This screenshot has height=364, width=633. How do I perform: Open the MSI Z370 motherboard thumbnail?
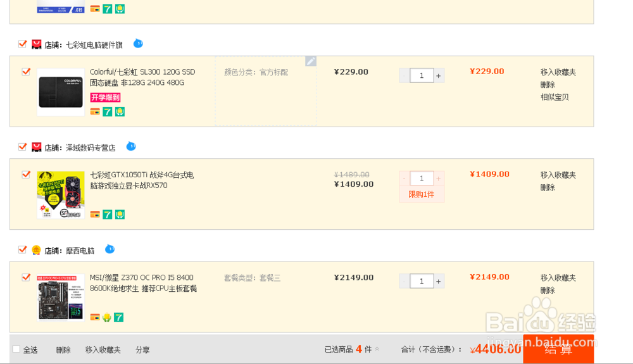[61, 298]
